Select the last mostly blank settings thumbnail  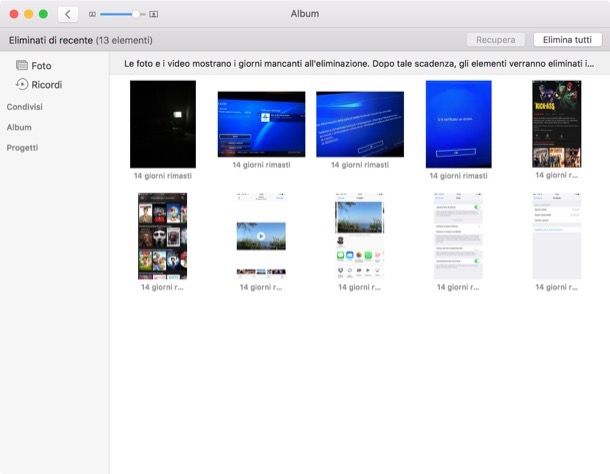(557, 236)
